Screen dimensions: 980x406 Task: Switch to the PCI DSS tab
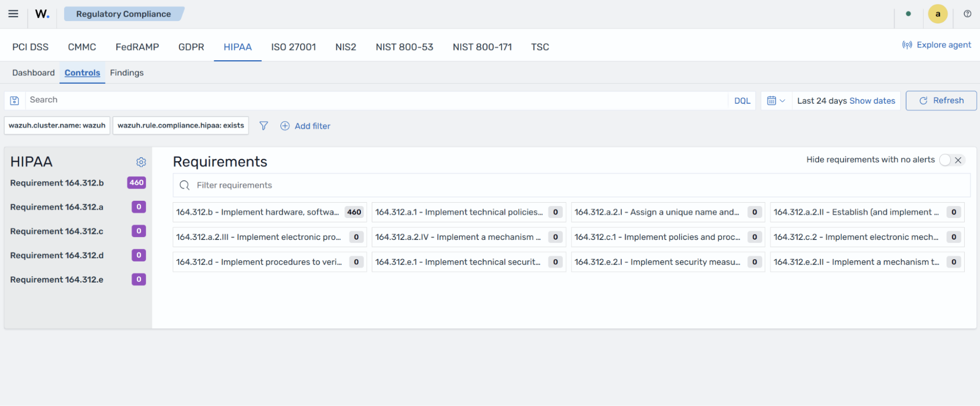[x=30, y=47]
